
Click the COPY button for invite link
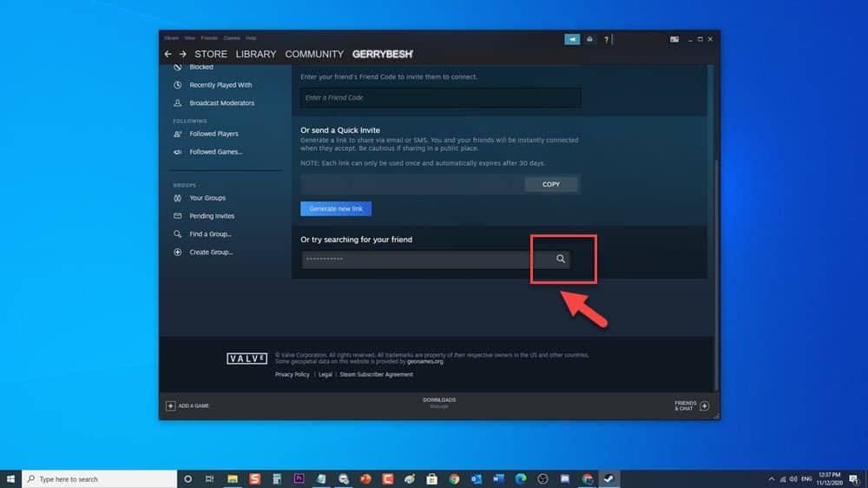coord(551,184)
